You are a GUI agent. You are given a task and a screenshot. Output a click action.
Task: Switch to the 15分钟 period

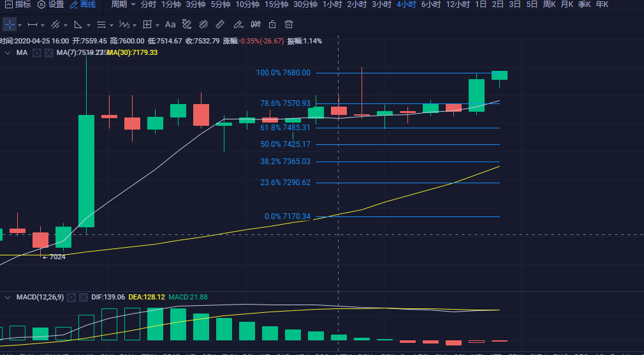pos(277,4)
